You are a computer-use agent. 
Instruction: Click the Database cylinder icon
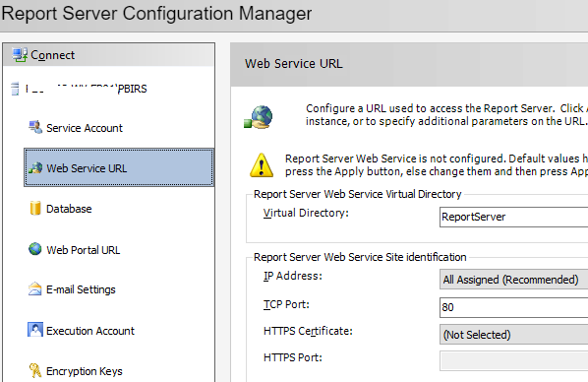(35, 208)
